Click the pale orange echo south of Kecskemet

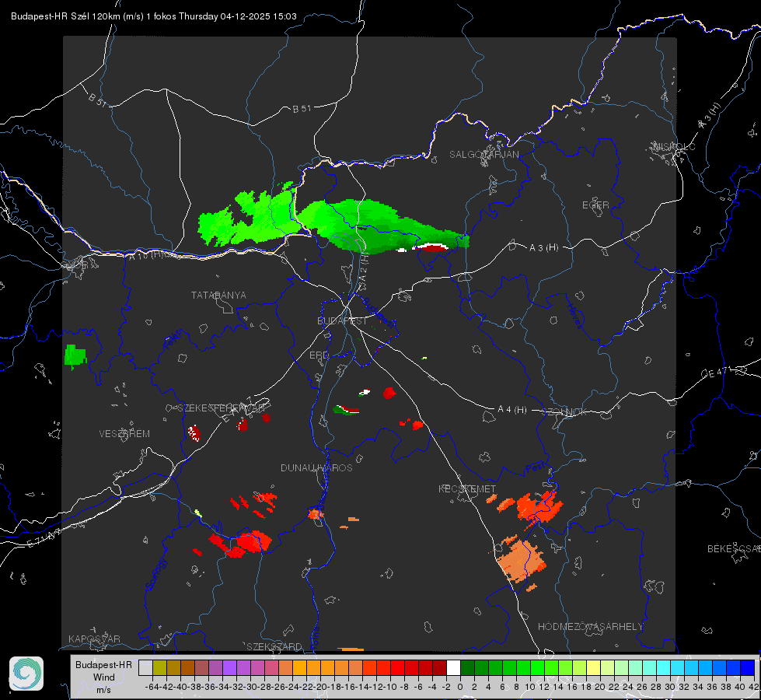(520, 562)
